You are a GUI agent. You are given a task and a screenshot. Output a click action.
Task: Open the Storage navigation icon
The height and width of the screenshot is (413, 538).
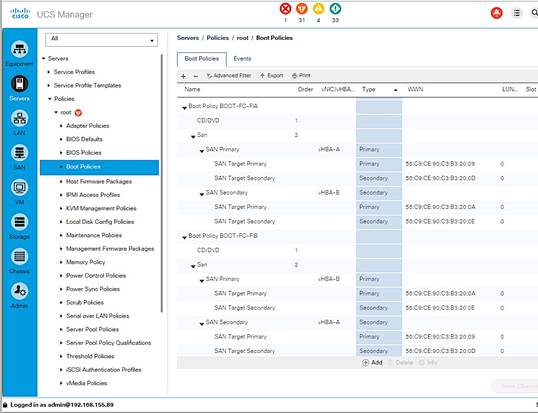(x=20, y=222)
